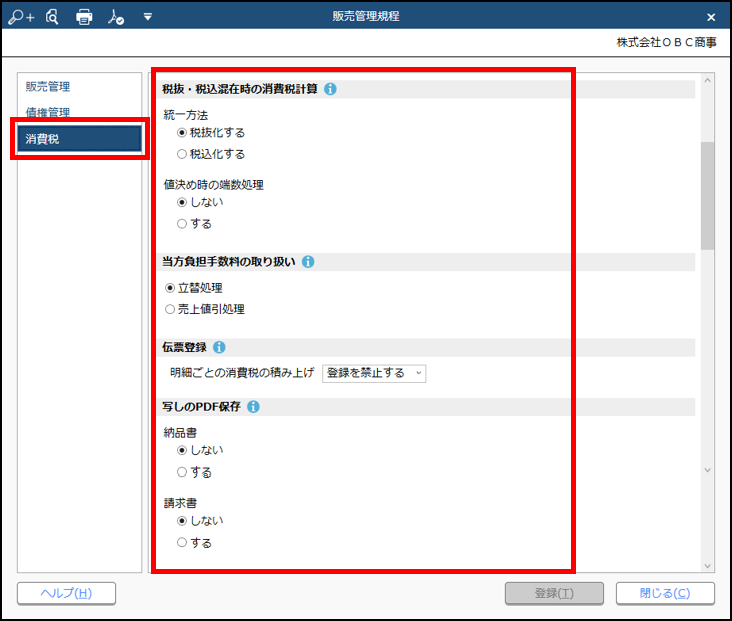Select しない under 納品書
732x621 pixels.
182,450
